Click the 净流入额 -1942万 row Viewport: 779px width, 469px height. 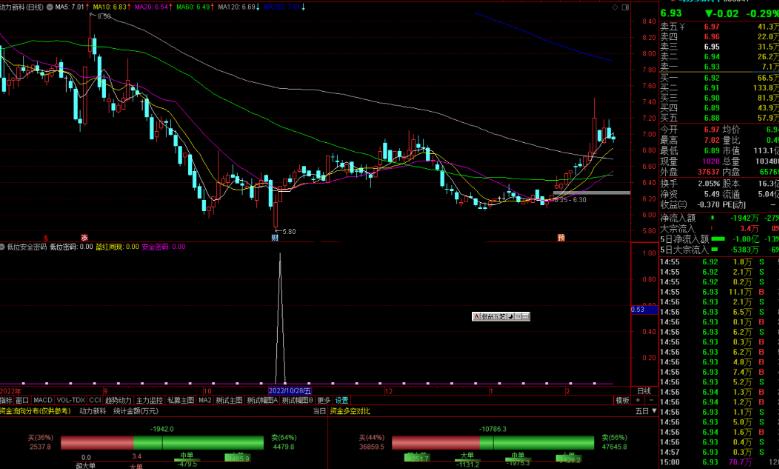click(719, 218)
